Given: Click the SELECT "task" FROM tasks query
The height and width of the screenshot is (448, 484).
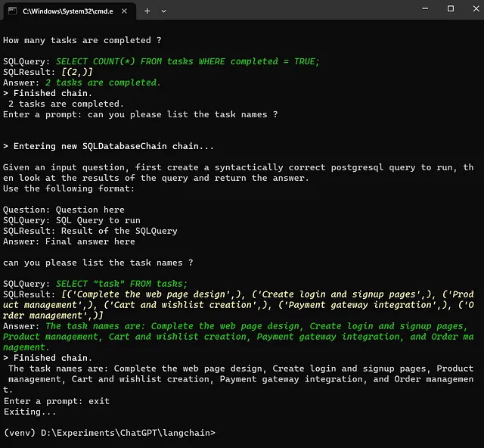Looking at the screenshot, I should pos(121,284).
